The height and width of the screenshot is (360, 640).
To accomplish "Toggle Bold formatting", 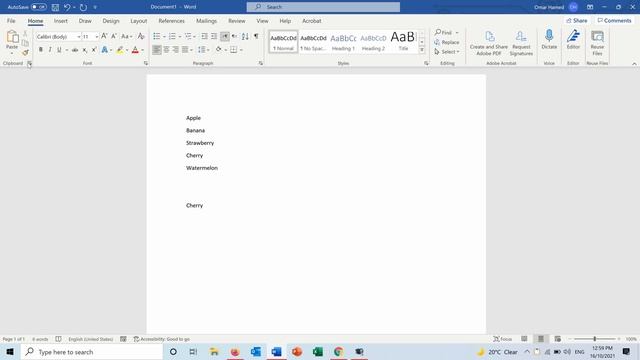I will (x=40, y=50).
